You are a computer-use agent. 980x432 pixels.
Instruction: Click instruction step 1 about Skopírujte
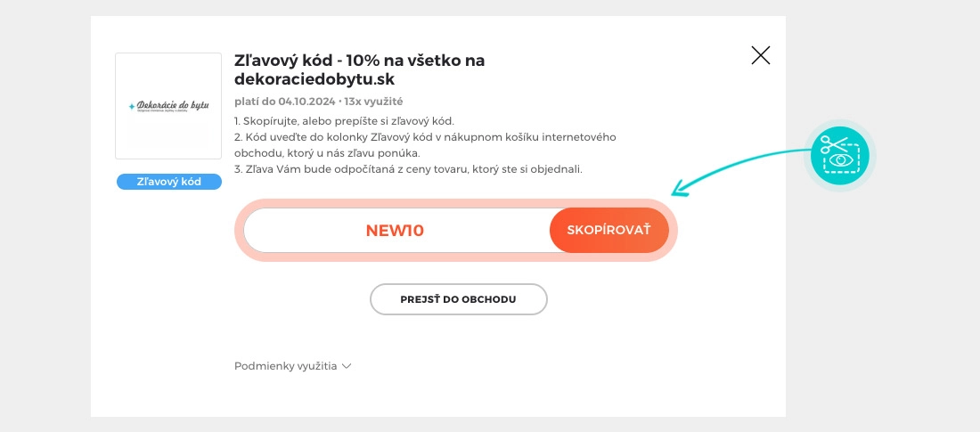(344, 121)
